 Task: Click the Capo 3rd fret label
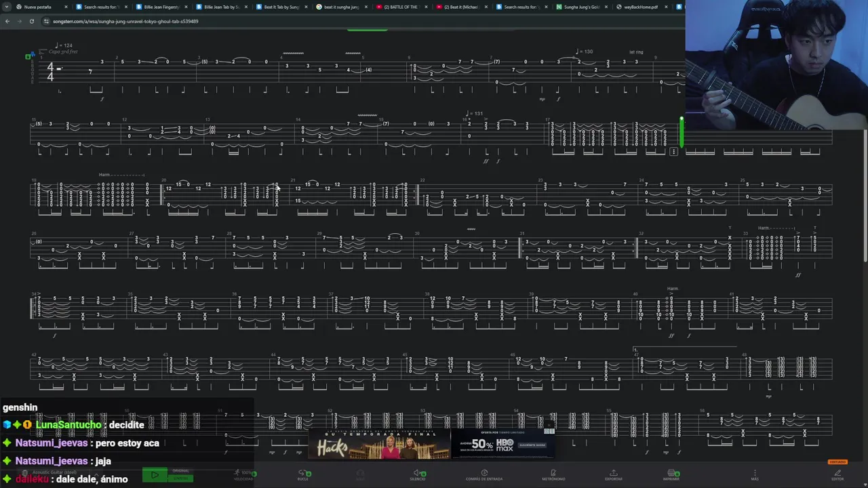[63, 52]
